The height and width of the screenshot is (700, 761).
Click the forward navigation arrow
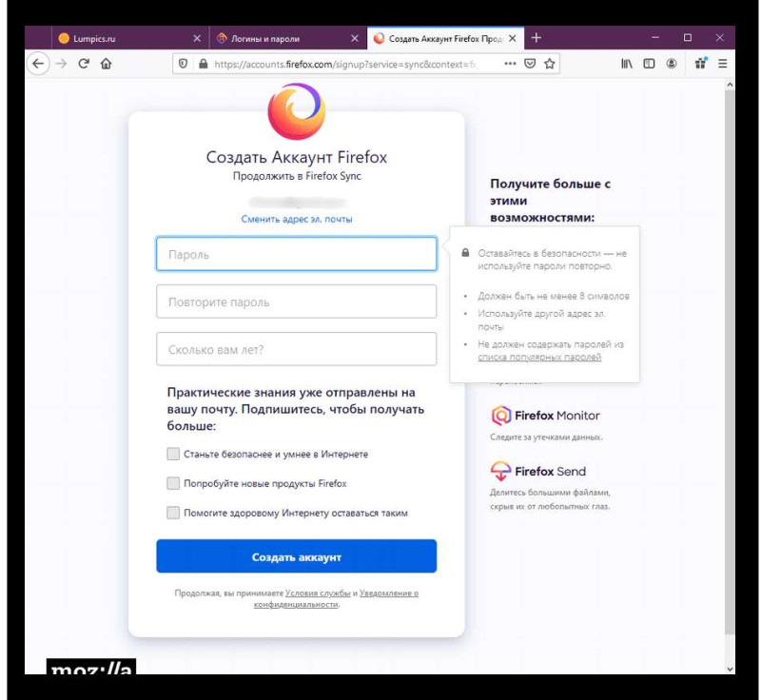point(61,64)
